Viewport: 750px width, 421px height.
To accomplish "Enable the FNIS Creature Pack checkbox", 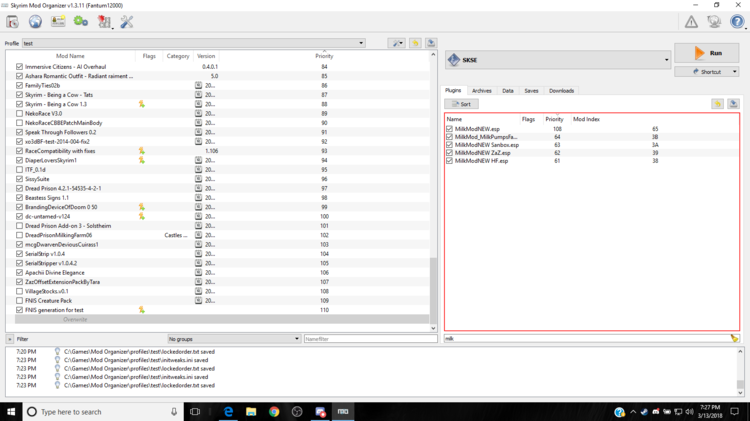I will tap(19, 300).
